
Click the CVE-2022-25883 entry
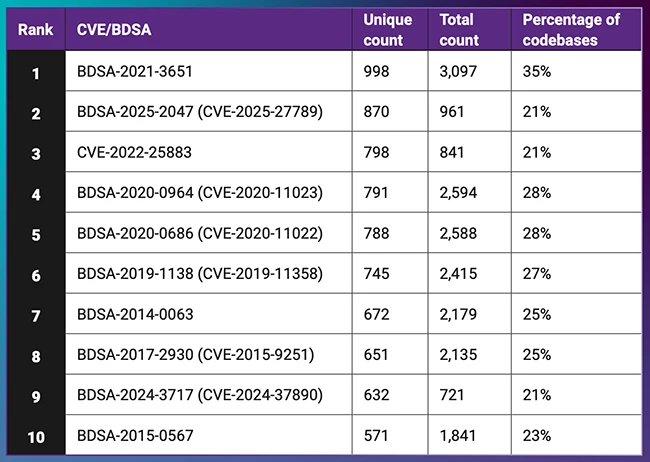[134, 152]
